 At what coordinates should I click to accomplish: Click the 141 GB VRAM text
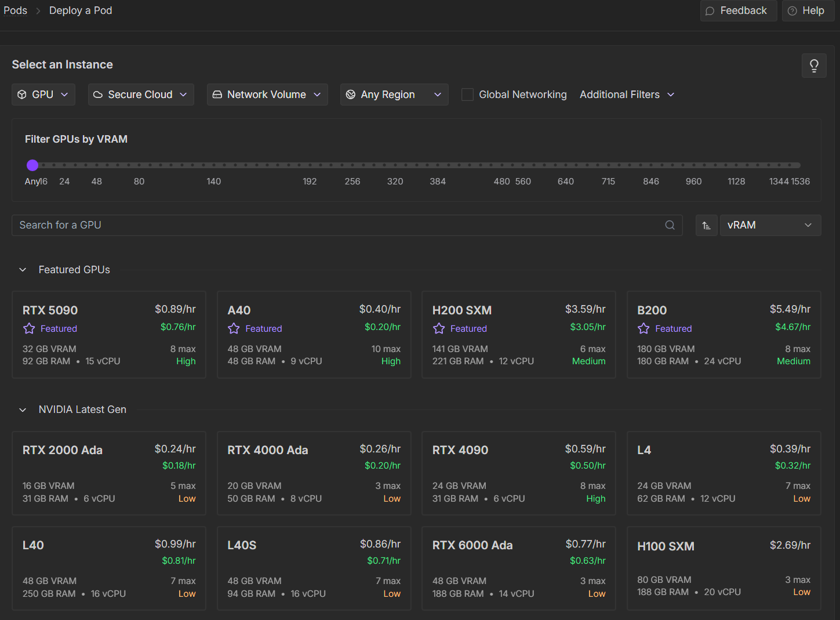pos(460,349)
